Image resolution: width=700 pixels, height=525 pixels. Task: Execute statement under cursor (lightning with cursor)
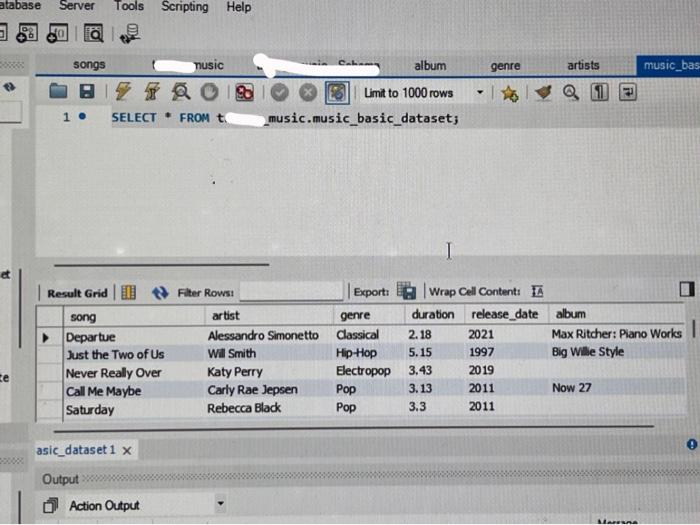click(x=152, y=92)
